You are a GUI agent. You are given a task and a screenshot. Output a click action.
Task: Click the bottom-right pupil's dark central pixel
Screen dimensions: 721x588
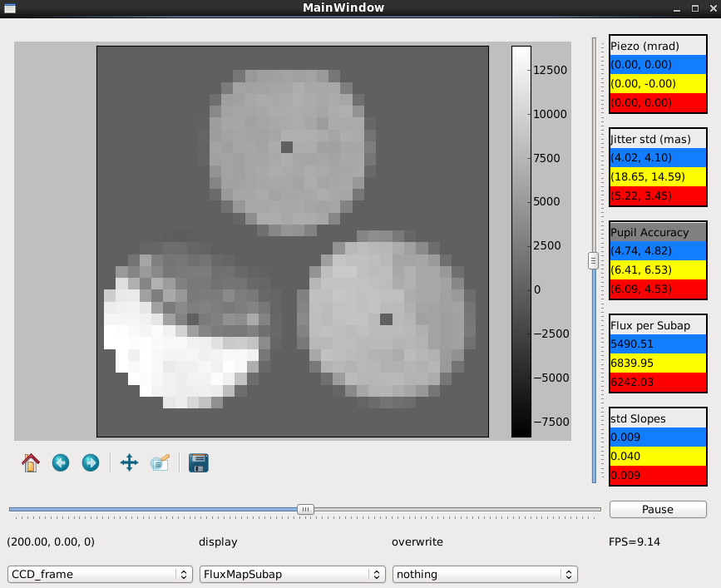[386, 319]
